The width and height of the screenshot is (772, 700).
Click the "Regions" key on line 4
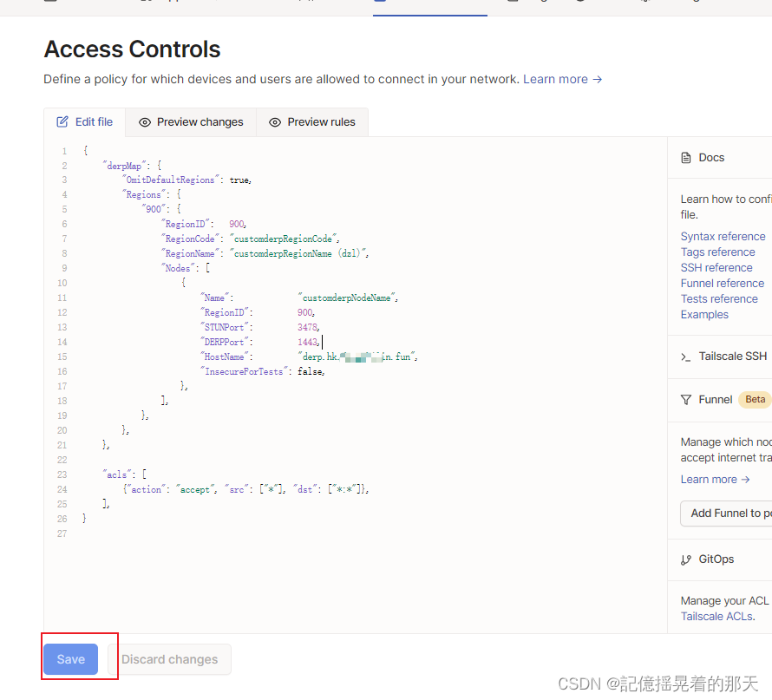coord(143,195)
